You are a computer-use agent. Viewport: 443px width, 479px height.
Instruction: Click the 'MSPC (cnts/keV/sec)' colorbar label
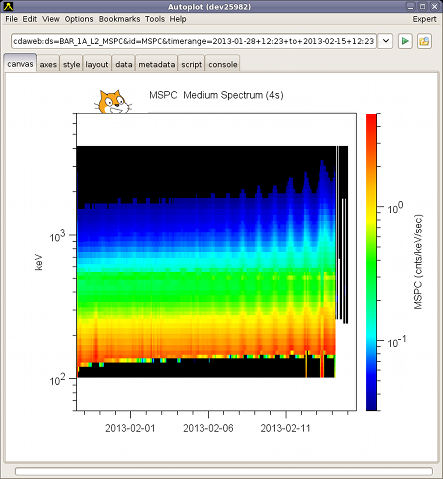tap(418, 262)
